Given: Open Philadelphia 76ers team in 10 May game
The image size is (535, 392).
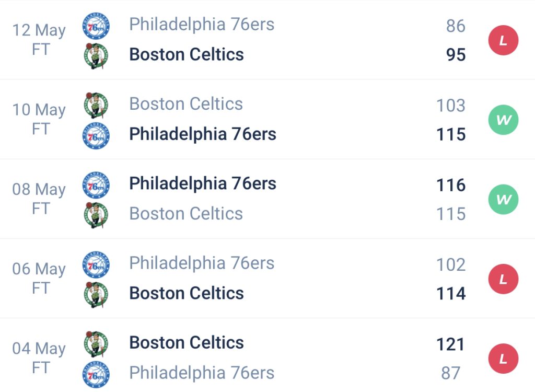Looking at the screenshot, I should [203, 134].
